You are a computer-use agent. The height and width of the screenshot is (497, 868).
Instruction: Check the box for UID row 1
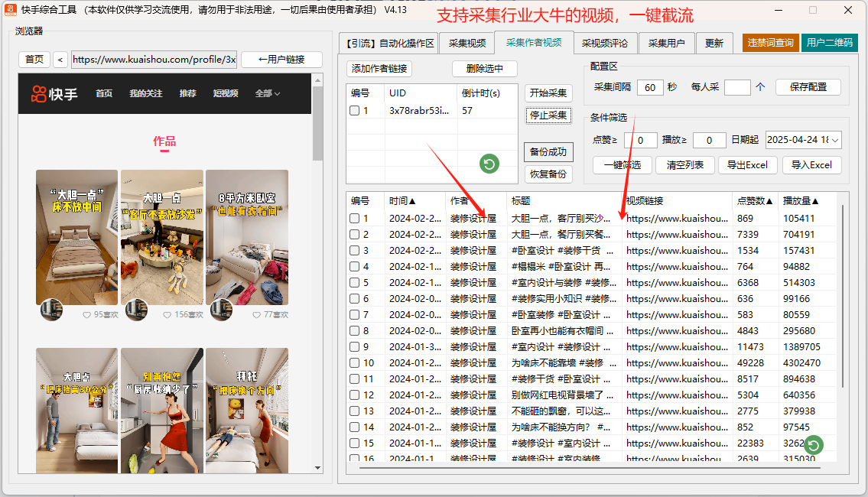pos(355,111)
